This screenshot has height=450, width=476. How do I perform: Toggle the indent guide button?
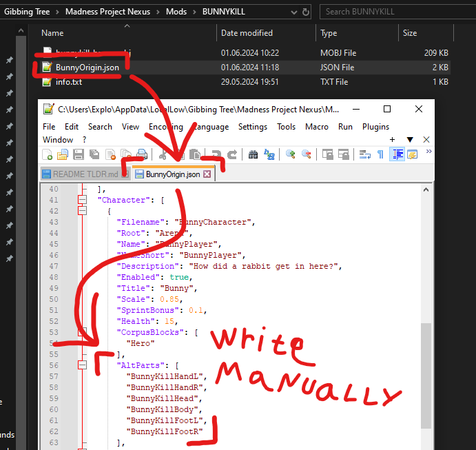[x=397, y=154]
